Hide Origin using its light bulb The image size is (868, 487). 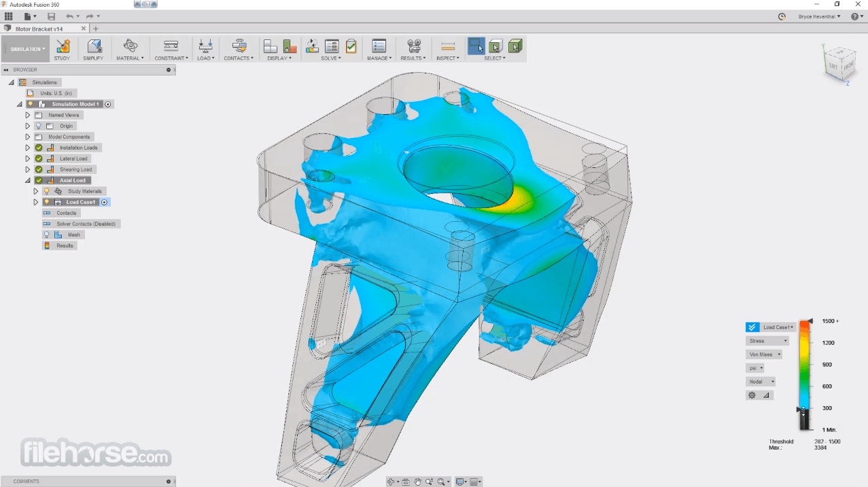coord(39,126)
